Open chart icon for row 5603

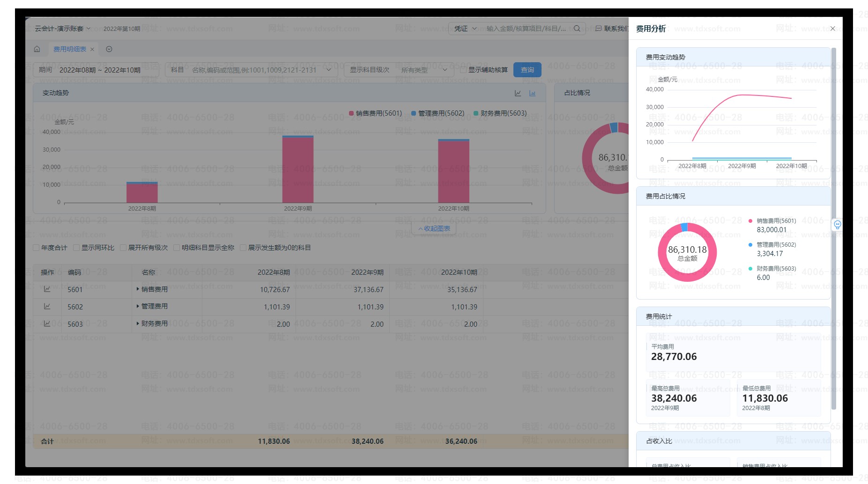[x=47, y=324]
